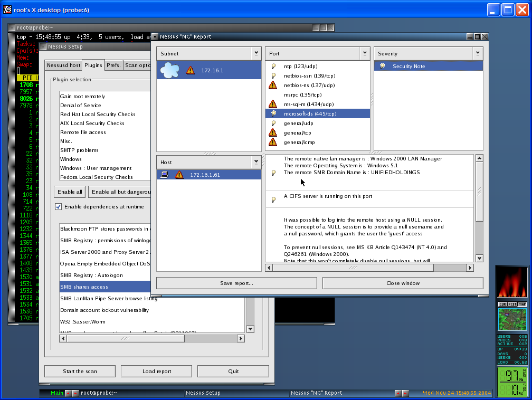Open the weather map thumbnail in the dock
532x400 pixels.
click(x=512, y=319)
